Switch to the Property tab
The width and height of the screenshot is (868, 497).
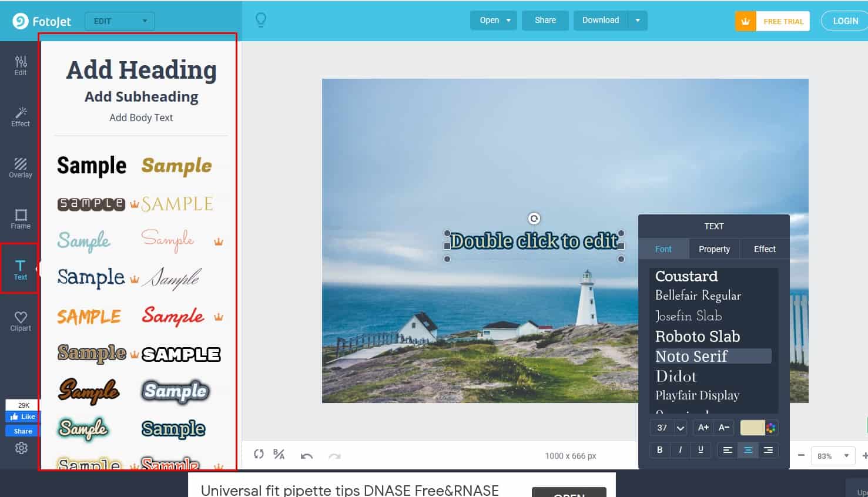point(714,249)
